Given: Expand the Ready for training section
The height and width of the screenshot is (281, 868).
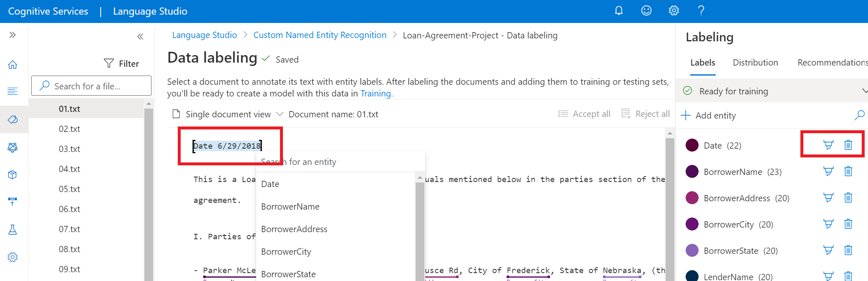Looking at the screenshot, I should 864,91.
